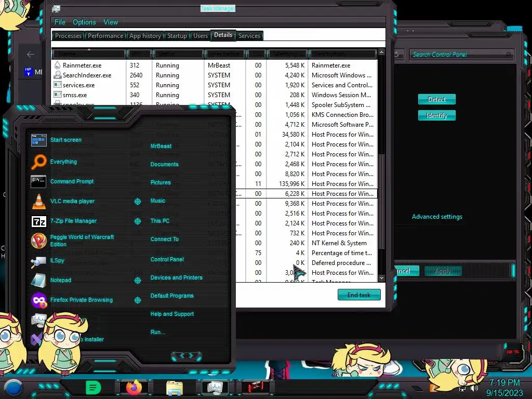The height and width of the screenshot is (399, 532).
Task: Launch Everything search app icon
Action: 38,162
